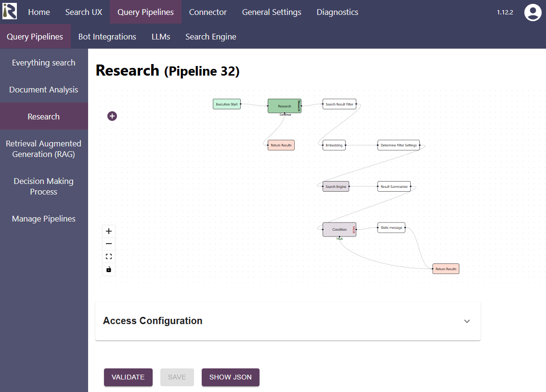
Task: Fit the pipeline diagram to view
Action: 109,256
